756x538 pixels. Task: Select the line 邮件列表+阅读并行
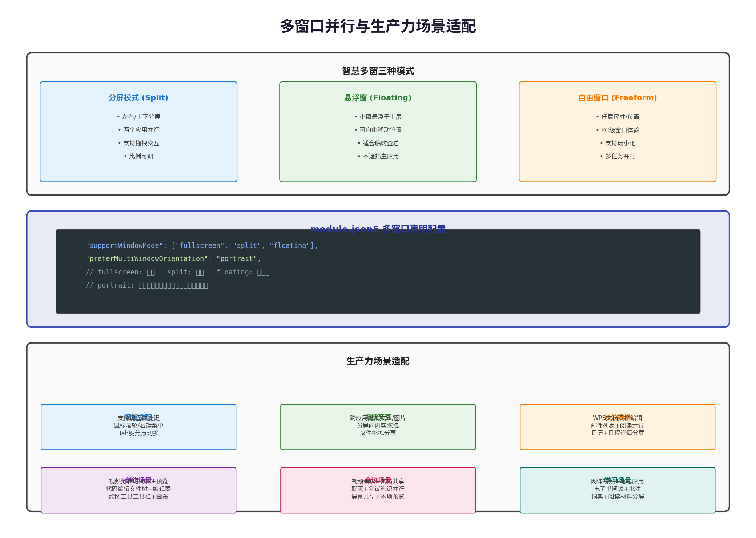[x=618, y=426]
